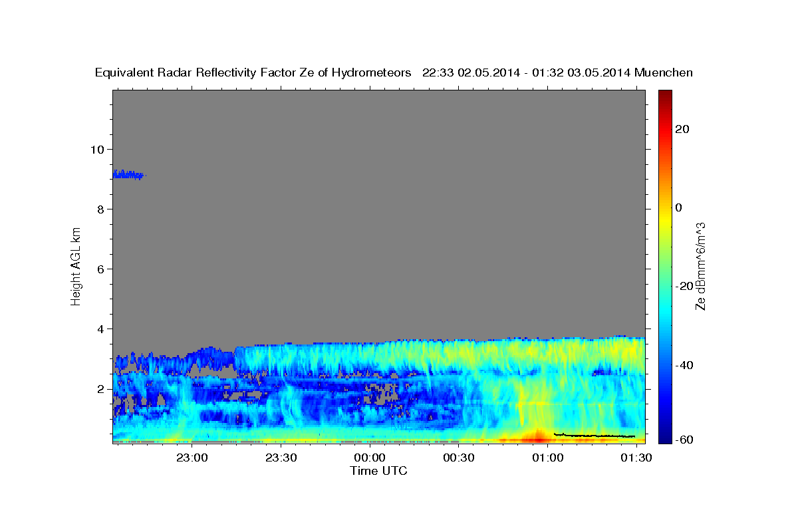Click the height tick label 6
This screenshot has width=798, height=532.
coord(102,269)
